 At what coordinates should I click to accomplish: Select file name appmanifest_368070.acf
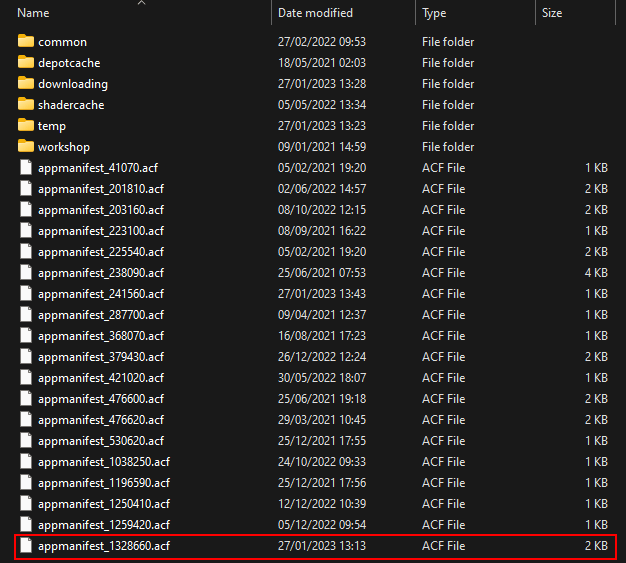point(101,336)
